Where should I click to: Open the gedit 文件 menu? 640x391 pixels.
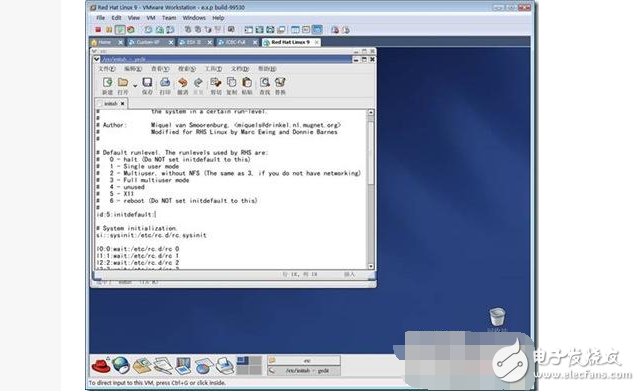point(107,69)
